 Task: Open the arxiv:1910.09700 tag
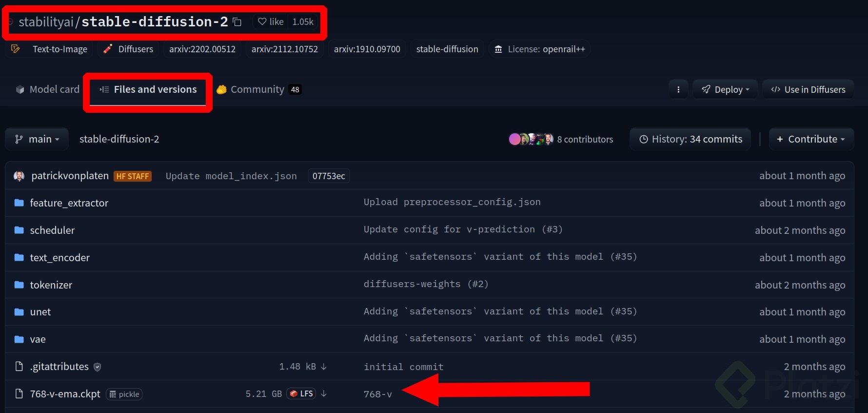click(x=367, y=49)
